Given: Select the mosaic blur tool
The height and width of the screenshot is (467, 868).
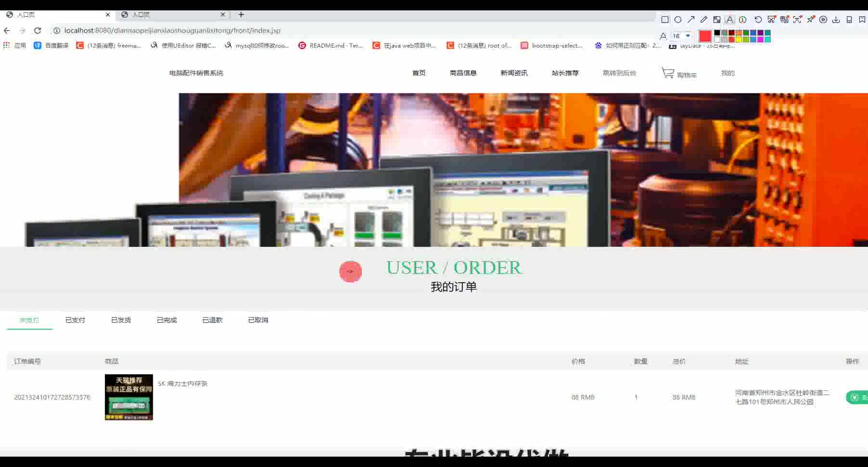Looking at the screenshot, I should coord(717,20).
